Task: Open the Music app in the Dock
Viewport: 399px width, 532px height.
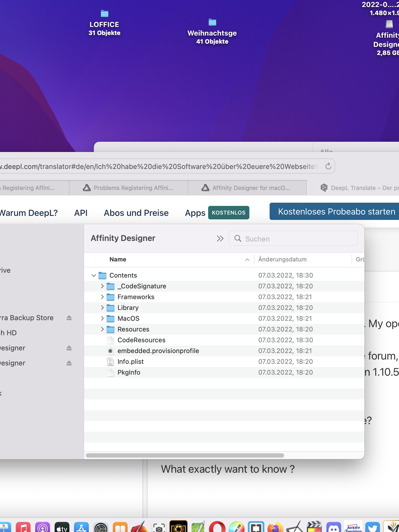Action: 23,527
